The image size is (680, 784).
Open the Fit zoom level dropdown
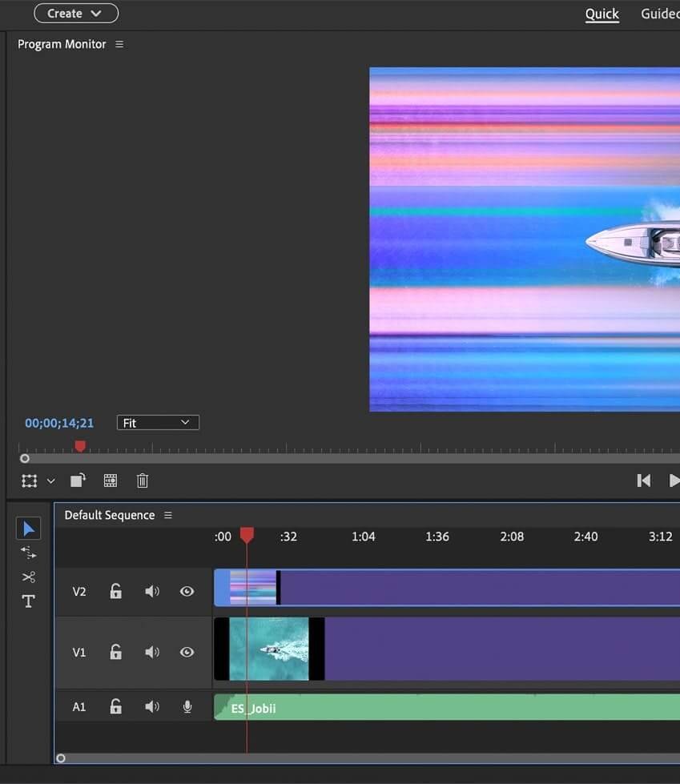pos(158,423)
